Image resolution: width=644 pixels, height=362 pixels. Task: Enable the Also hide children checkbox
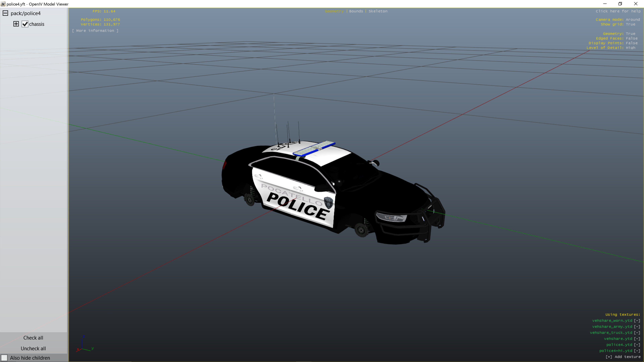click(4, 358)
